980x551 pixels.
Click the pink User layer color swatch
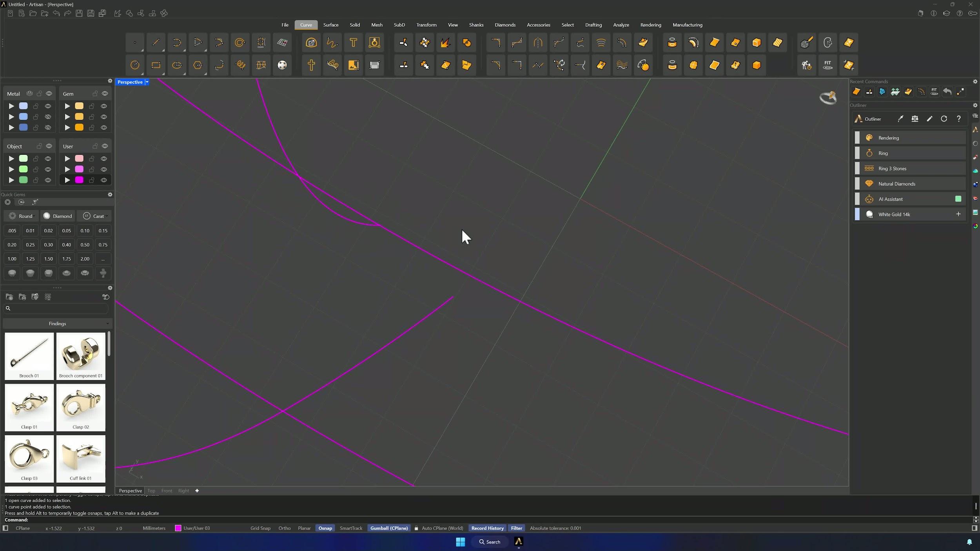[x=79, y=159]
